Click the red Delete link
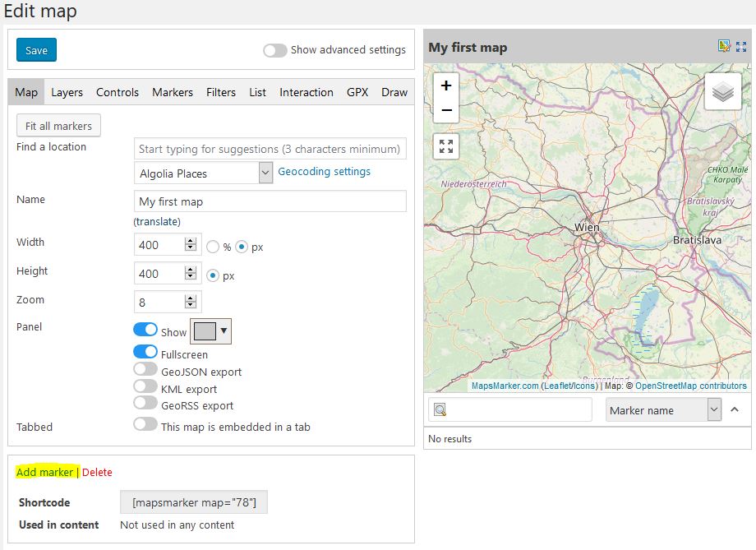This screenshot has height=550, width=756. tap(97, 473)
